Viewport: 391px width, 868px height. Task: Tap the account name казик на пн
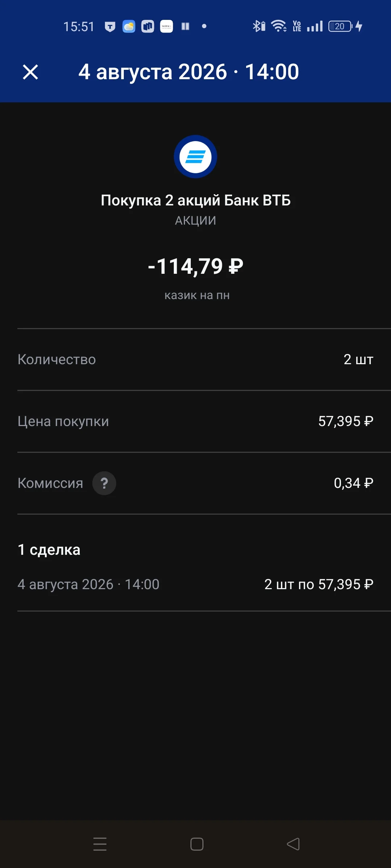pyautogui.click(x=197, y=295)
